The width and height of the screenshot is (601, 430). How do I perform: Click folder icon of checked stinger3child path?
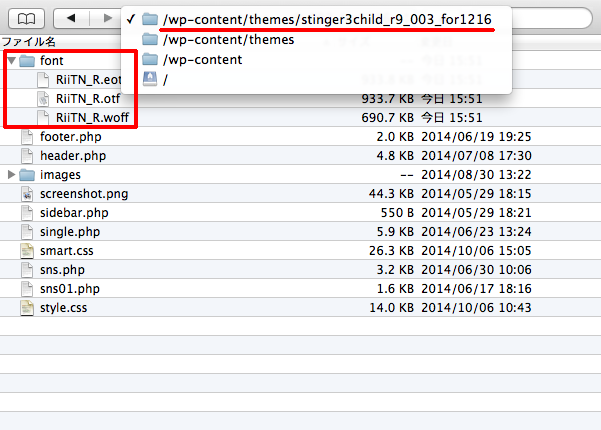tap(150, 19)
